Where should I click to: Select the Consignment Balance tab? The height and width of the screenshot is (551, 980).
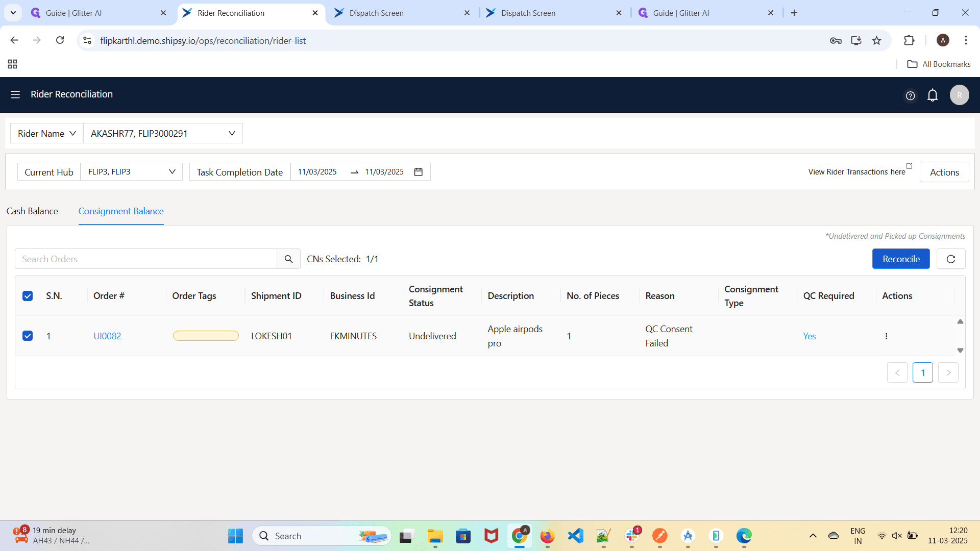tap(121, 211)
